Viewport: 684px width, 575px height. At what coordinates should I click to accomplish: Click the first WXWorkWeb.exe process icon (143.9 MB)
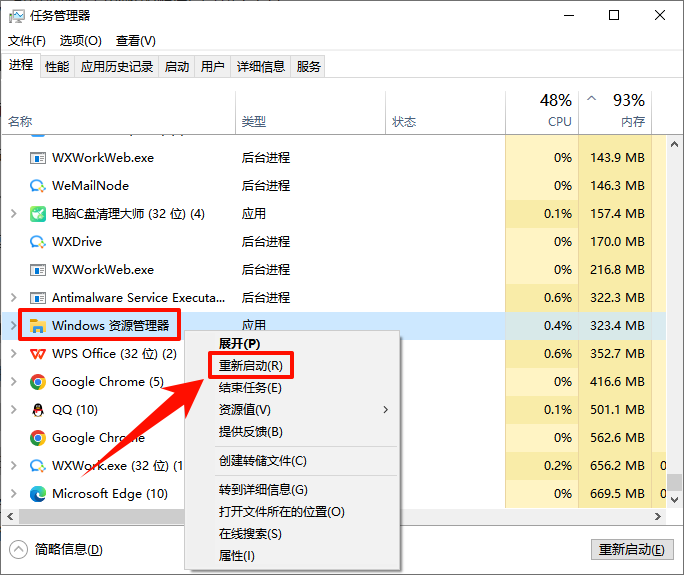38,158
